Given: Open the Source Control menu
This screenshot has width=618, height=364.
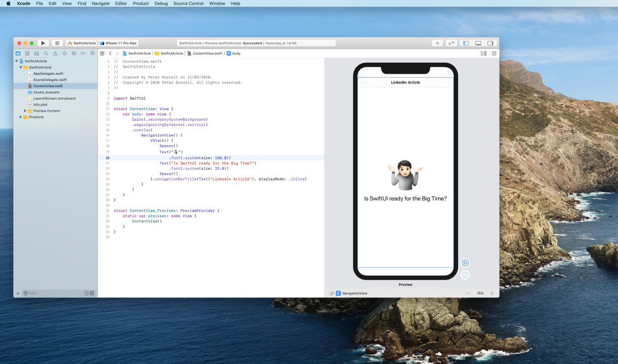Looking at the screenshot, I should [188, 4].
